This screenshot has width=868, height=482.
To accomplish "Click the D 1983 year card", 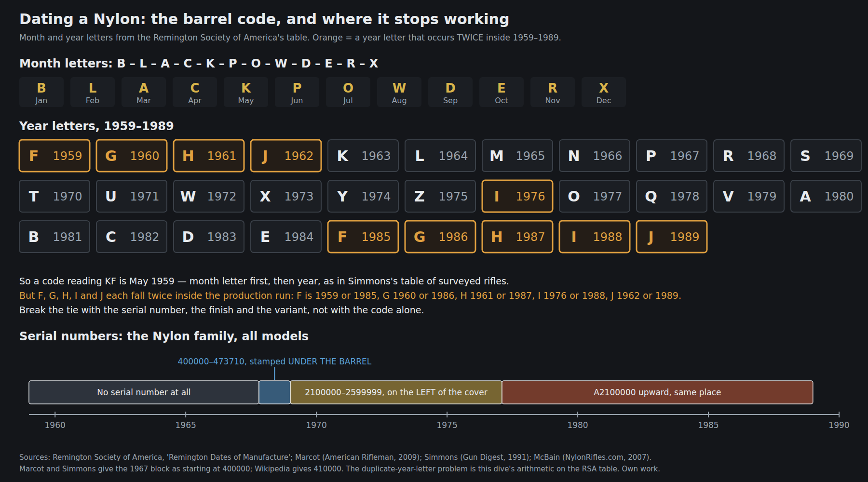I will pos(209,237).
